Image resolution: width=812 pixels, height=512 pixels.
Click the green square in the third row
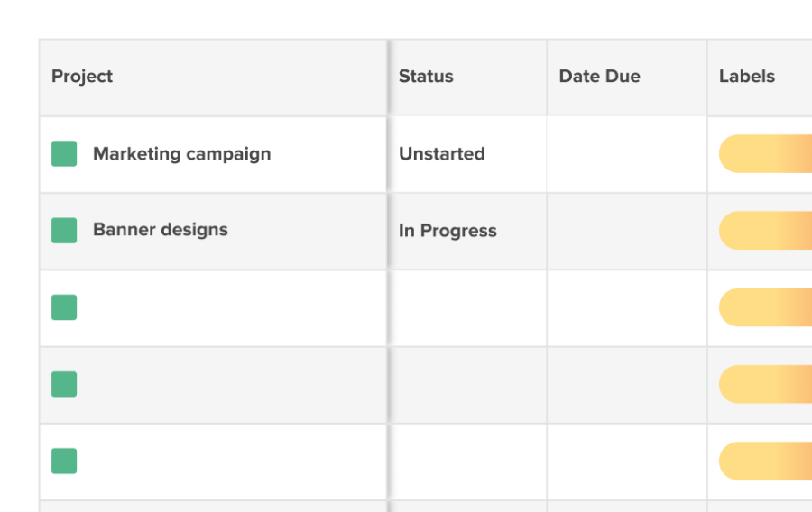click(x=64, y=307)
